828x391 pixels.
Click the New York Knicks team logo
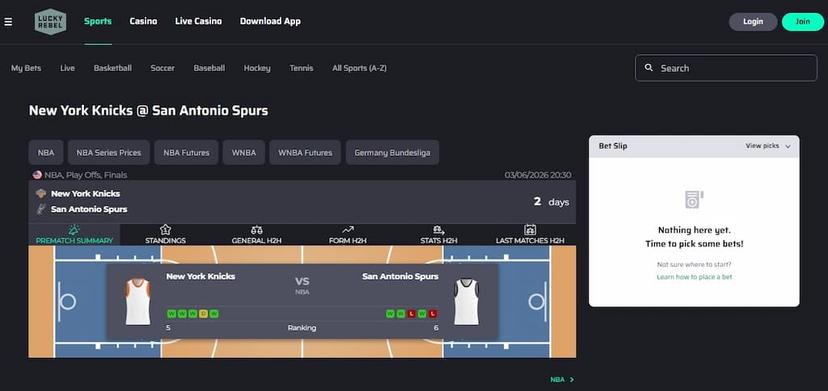pos(41,193)
